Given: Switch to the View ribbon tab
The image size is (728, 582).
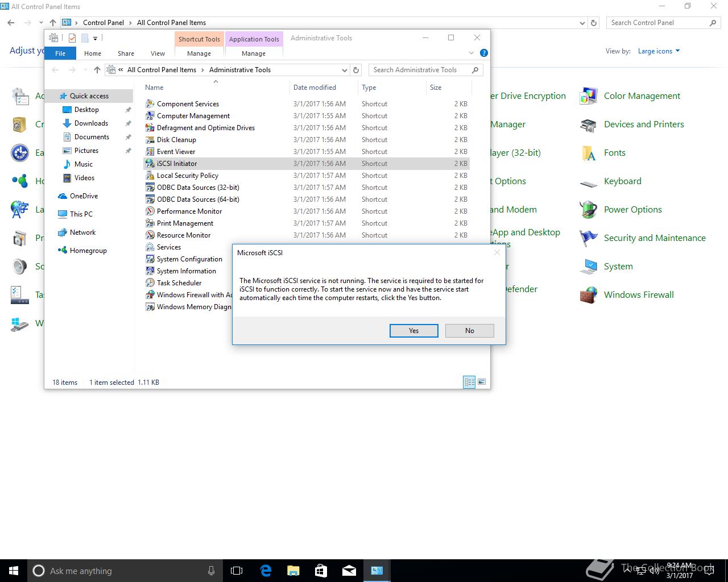Looking at the screenshot, I should point(158,53).
